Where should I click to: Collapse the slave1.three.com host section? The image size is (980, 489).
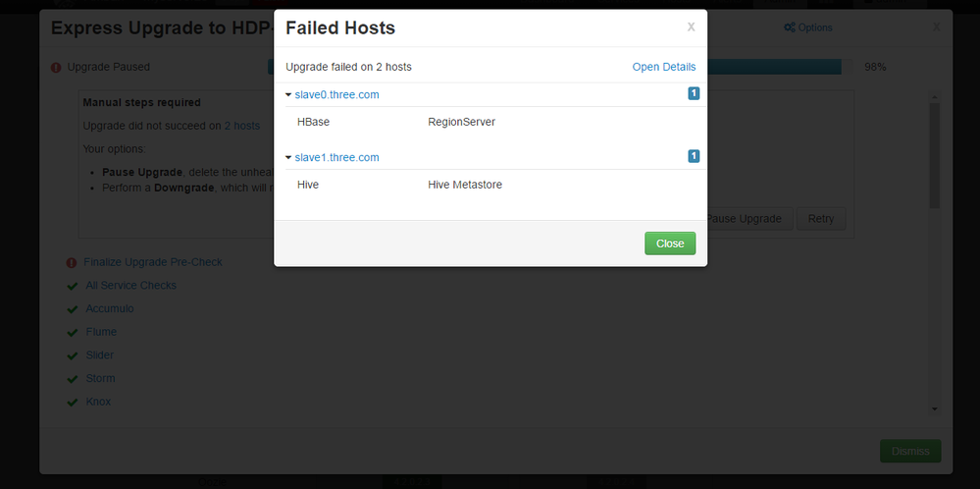pos(288,158)
